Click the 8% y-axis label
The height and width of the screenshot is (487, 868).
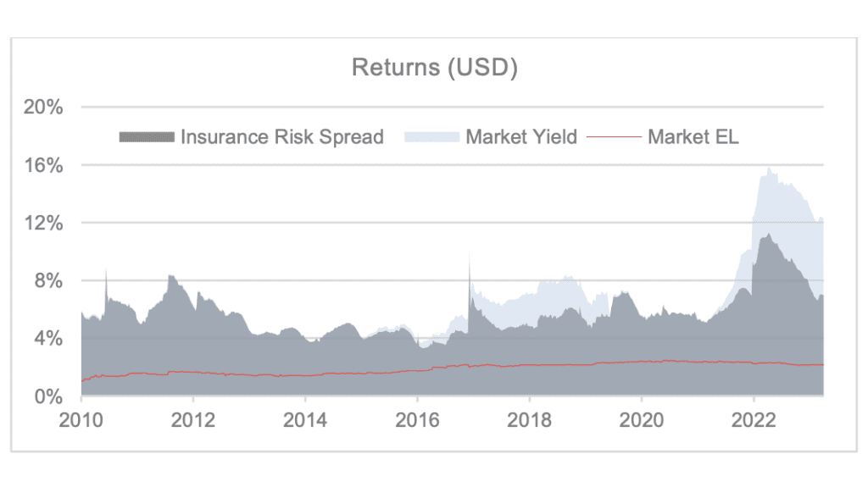pyautogui.click(x=49, y=280)
